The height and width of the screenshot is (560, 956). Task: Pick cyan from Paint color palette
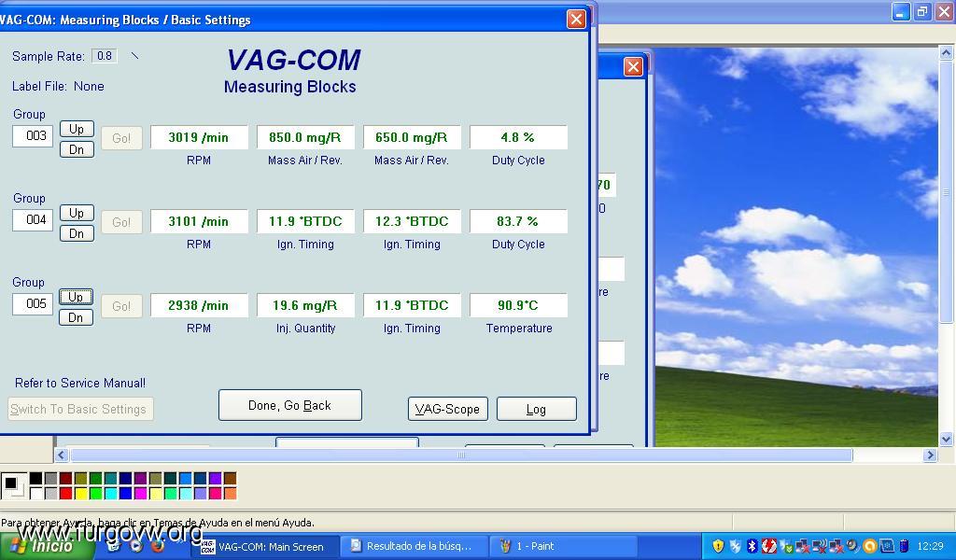tap(110, 493)
